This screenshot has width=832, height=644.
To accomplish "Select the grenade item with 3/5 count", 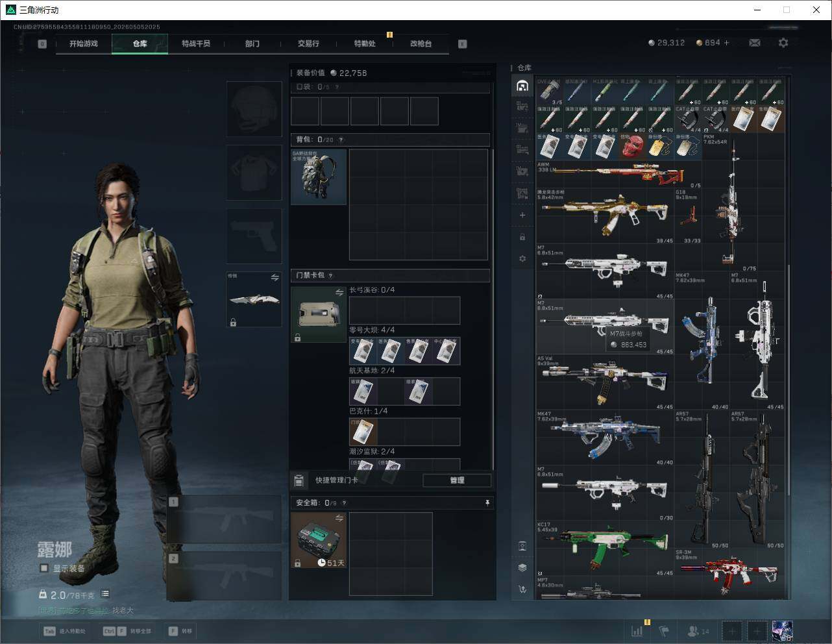I will point(550,92).
